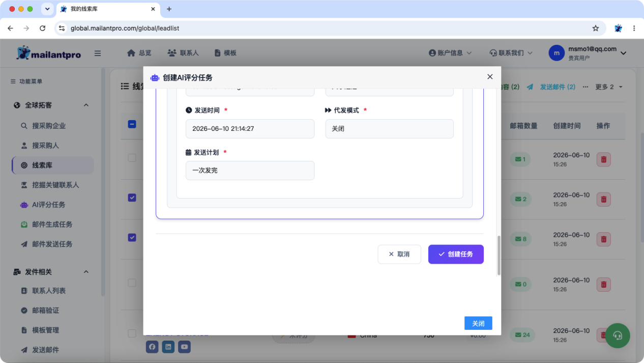Uncheck the row with 2 mailboxes
The image size is (644, 363).
132,198
